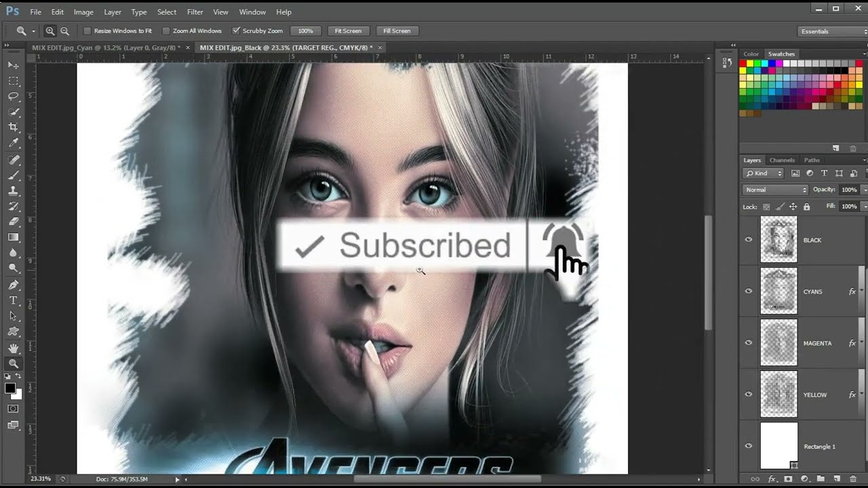The image size is (868, 488).
Task: Select the Gradient tool
Action: (x=13, y=237)
